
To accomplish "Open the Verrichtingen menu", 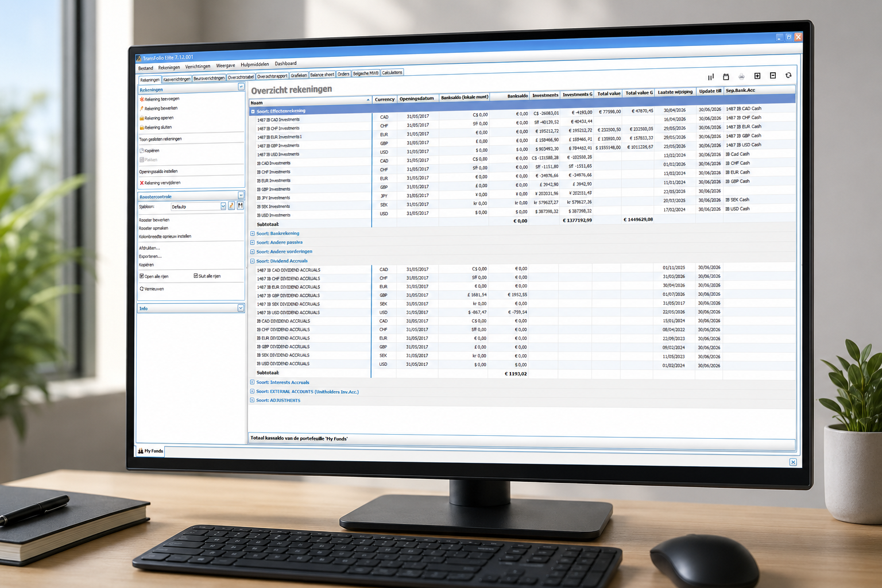I will point(198,67).
